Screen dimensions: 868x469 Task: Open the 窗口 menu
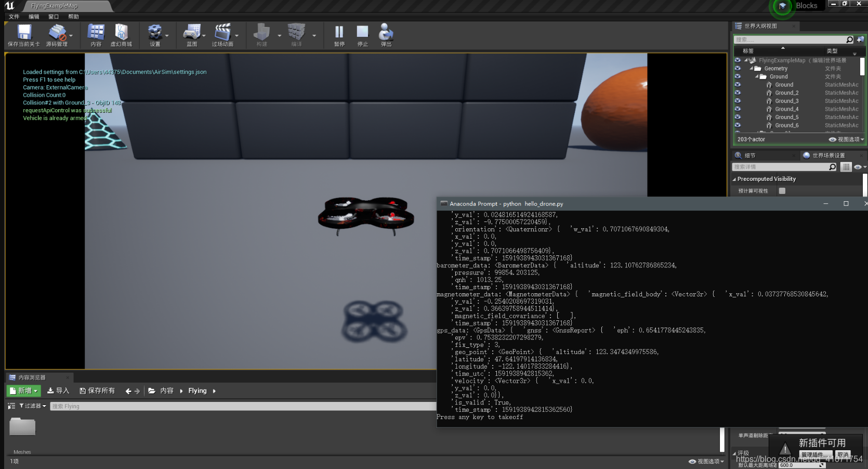54,16
